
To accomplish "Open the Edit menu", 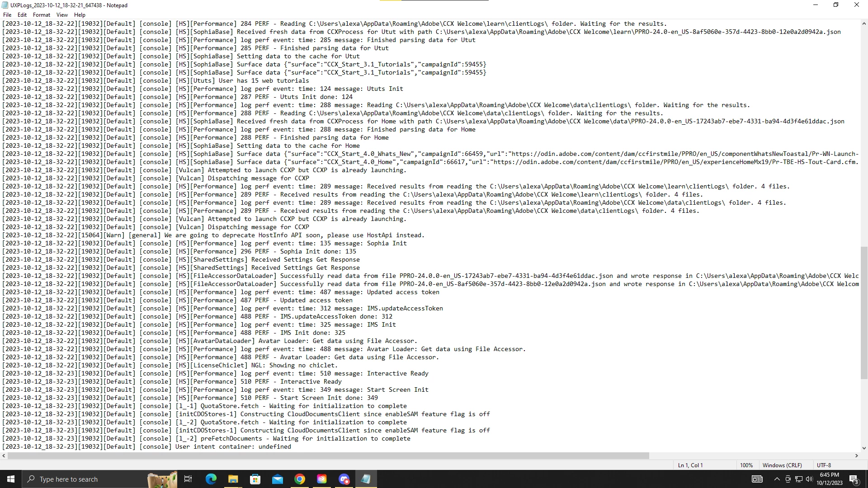I will [x=22, y=15].
